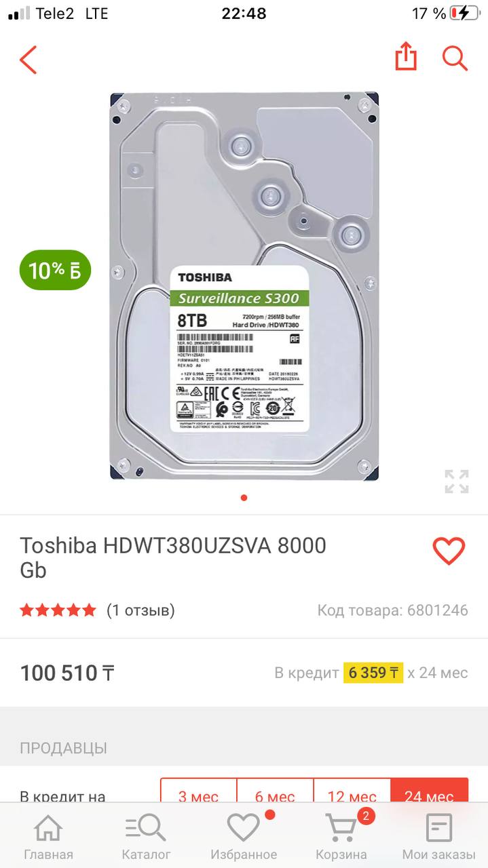Open the (1 отзыв) reviews link

point(140,610)
